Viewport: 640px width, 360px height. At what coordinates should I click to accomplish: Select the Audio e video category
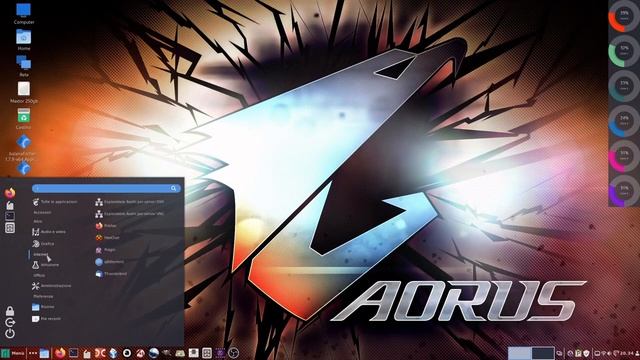[x=49, y=232]
